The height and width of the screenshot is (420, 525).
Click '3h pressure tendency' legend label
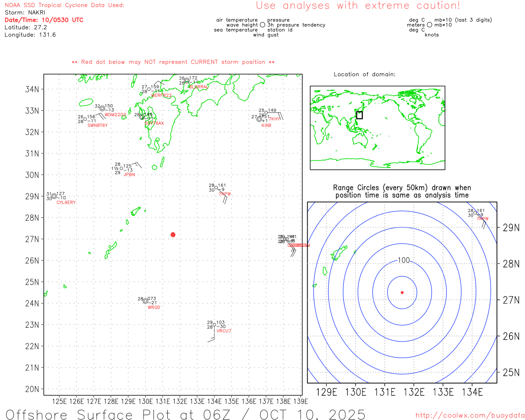click(296, 25)
